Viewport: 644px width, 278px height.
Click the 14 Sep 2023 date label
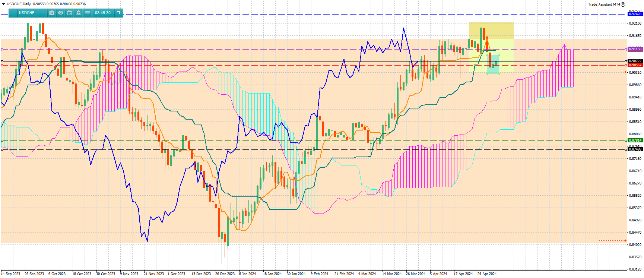(10, 274)
